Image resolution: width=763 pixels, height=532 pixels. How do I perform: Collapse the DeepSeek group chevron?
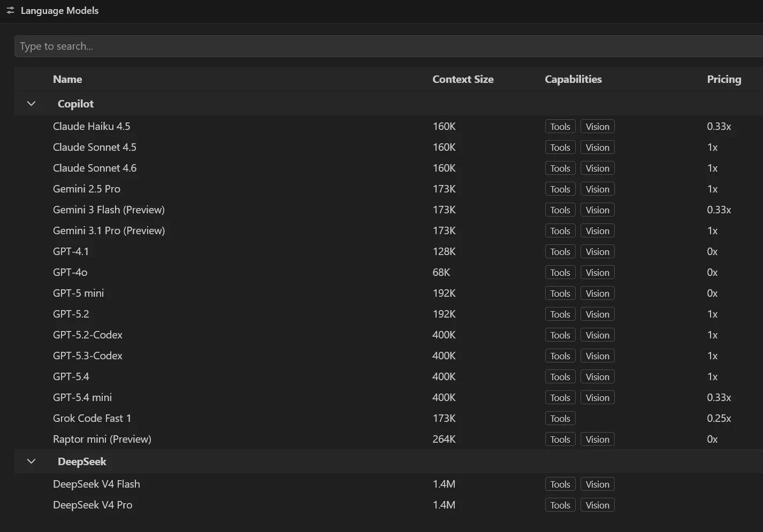point(31,461)
